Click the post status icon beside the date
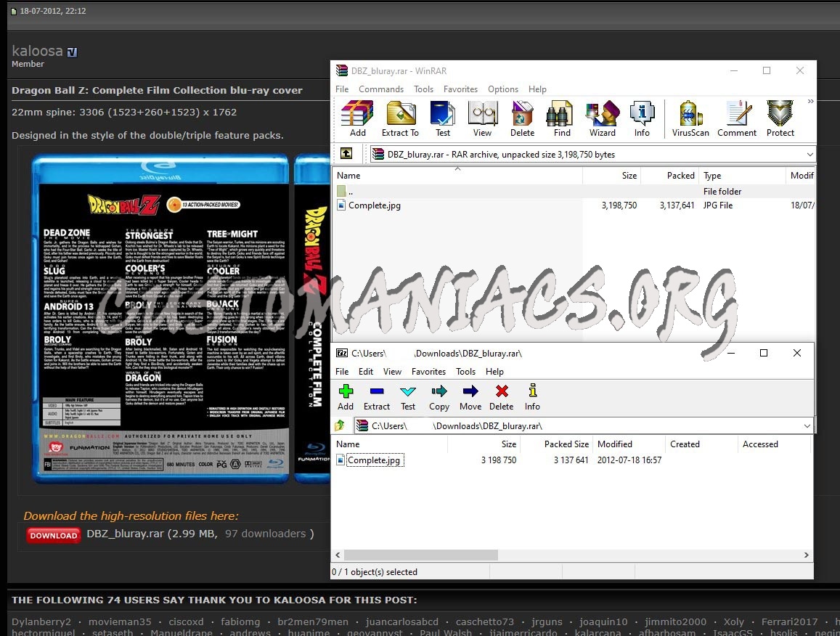 point(14,11)
